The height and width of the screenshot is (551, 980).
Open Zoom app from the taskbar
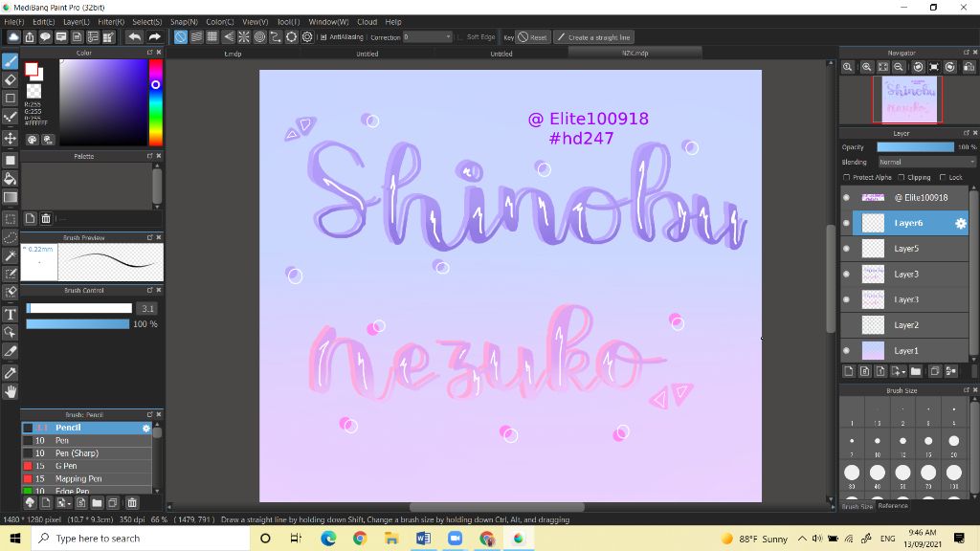click(x=455, y=538)
